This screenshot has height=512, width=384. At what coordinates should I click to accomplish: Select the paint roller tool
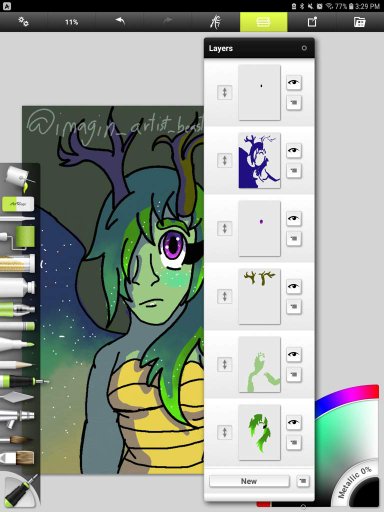(x=18, y=237)
